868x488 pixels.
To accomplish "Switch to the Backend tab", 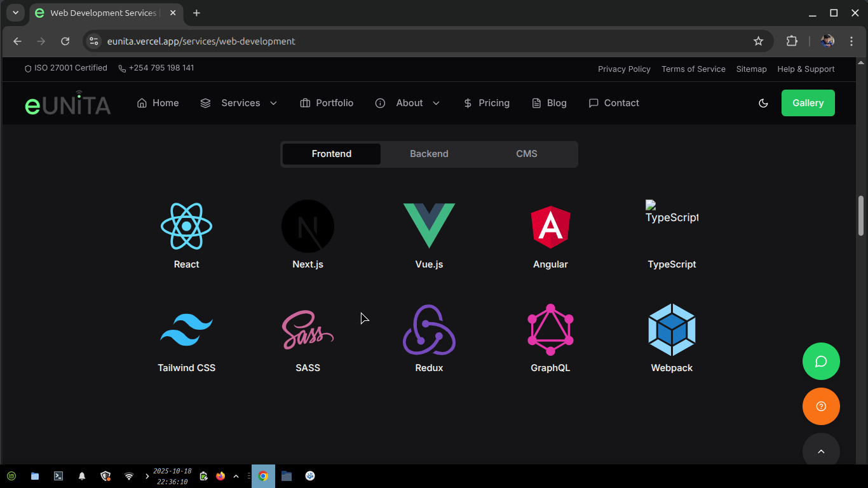I will [x=429, y=154].
